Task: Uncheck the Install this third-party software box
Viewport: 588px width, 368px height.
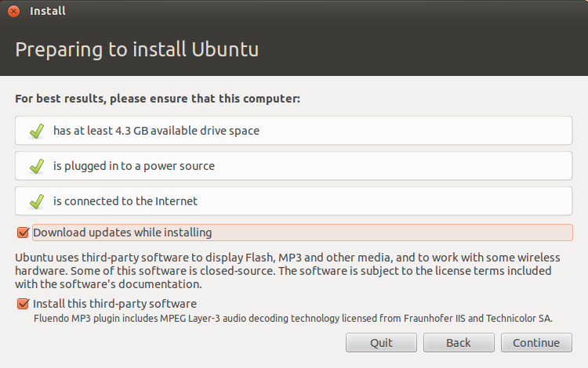Action: coord(22,304)
